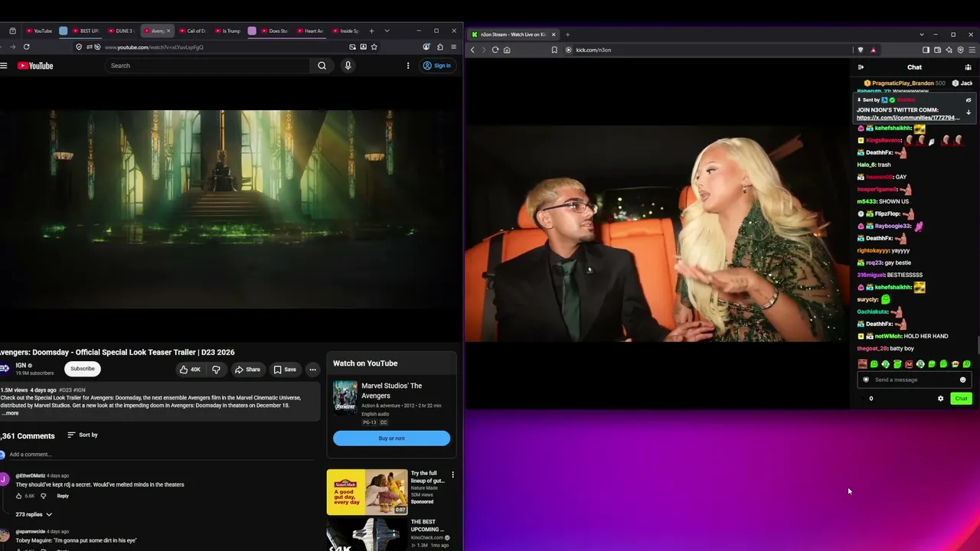Switch to the Call of Duty tab
The width and height of the screenshot is (980, 551).
click(192, 31)
